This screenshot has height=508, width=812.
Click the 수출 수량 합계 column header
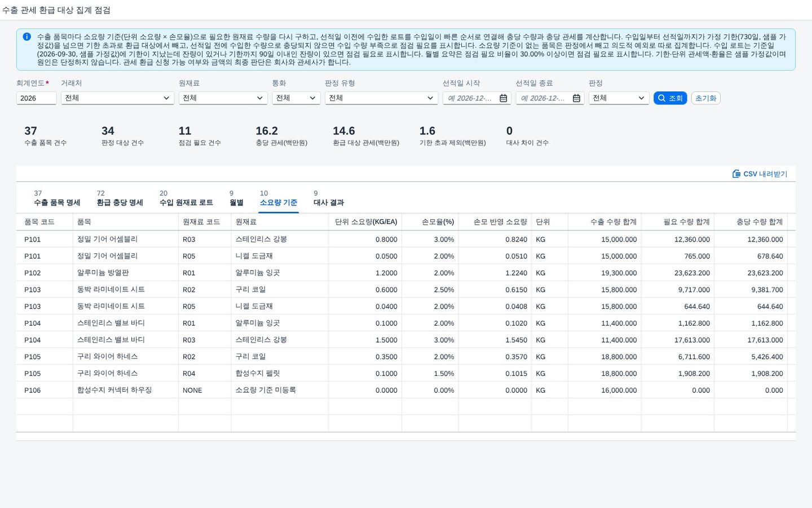click(x=605, y=222)
